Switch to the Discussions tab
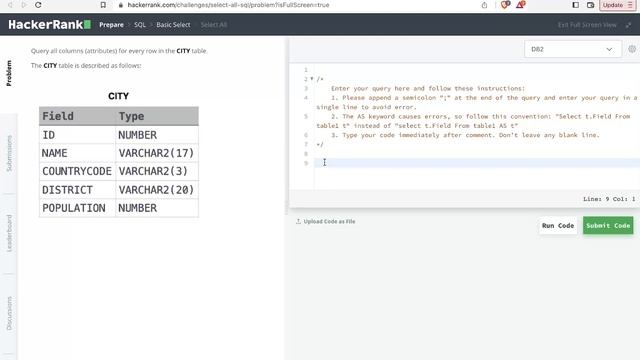This screenshot has height=360, width=640. (9, 313)
